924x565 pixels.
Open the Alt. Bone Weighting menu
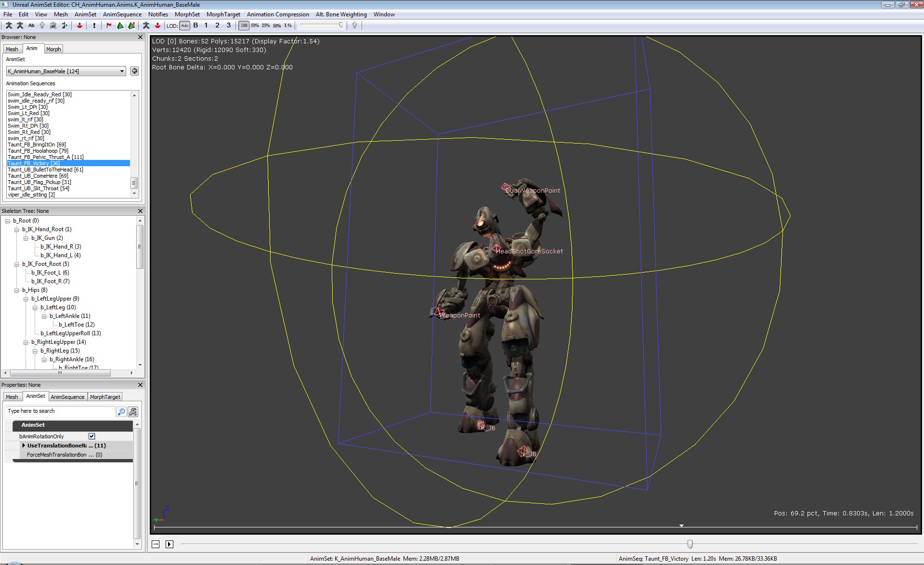click(x=341, y=14)
